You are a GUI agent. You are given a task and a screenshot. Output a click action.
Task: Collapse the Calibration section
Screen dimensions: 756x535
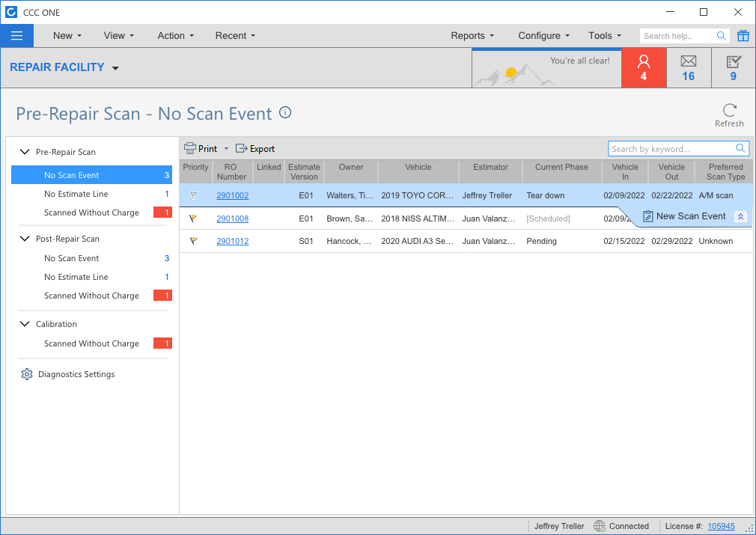point(25,324)
